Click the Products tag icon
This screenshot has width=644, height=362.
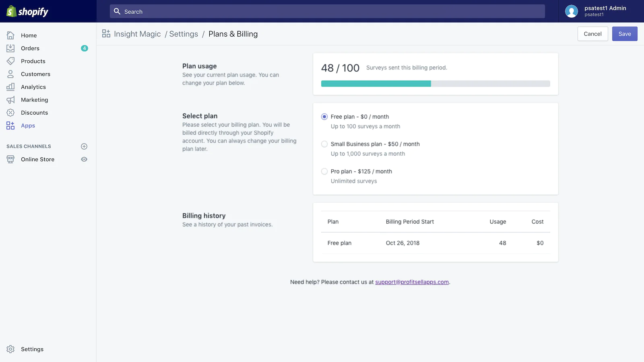10,61
